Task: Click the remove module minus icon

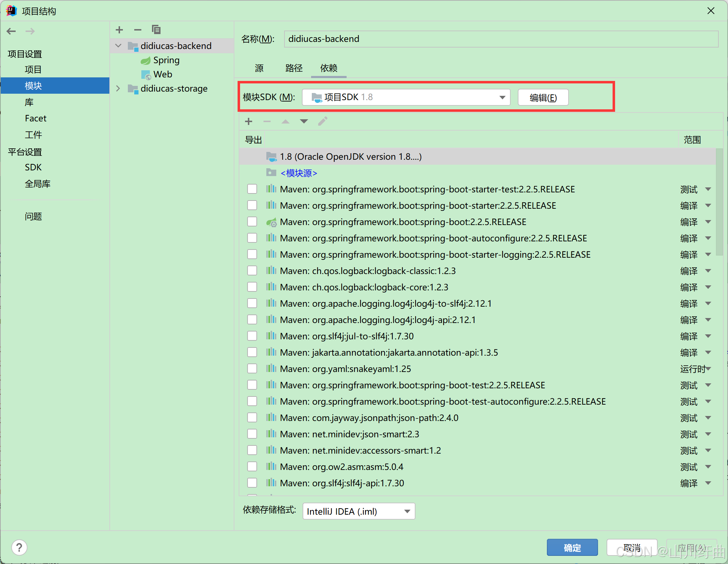Action: [x=138, y=30]
